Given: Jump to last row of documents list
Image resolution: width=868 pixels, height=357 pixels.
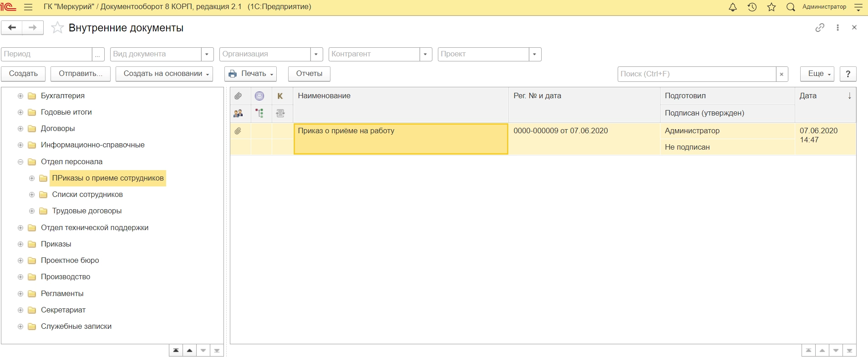Looking at the screenshot, I should click(x=849, y=351).
